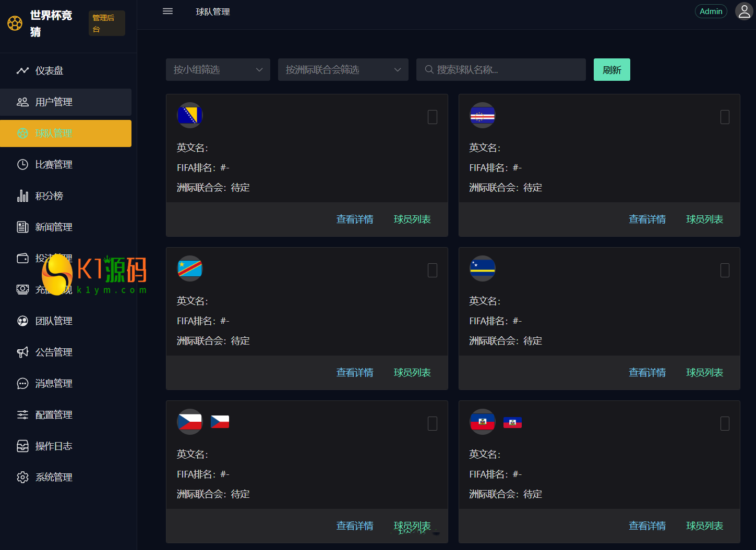Click the group management icon

click(x=22, y=321)
